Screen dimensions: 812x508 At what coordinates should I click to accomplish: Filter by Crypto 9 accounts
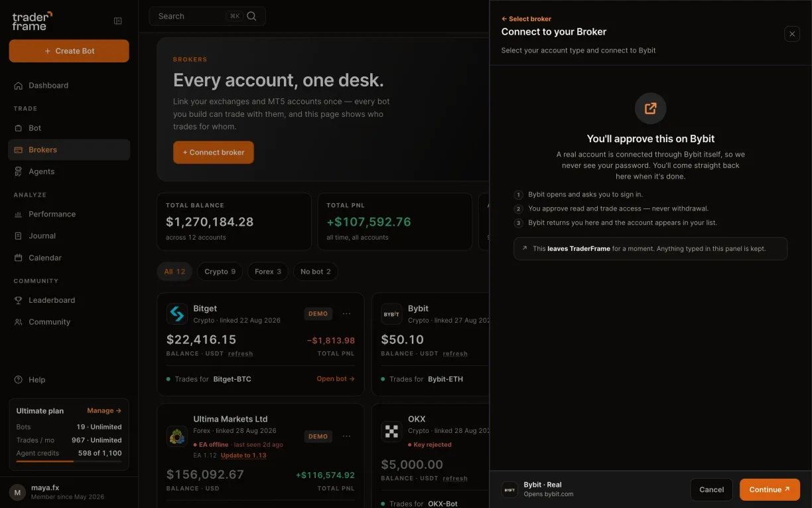(220, 272)
